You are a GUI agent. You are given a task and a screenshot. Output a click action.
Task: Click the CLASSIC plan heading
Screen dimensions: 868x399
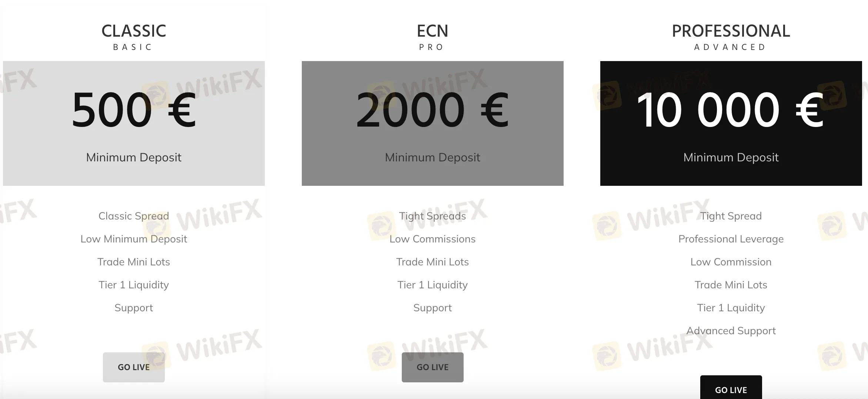(x=134, y=31)
